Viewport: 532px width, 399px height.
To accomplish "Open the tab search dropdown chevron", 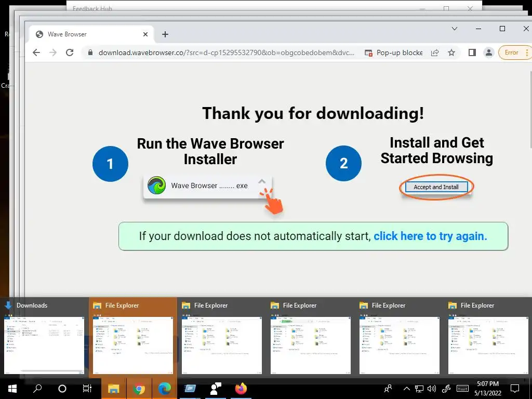I will coord(454,29).
